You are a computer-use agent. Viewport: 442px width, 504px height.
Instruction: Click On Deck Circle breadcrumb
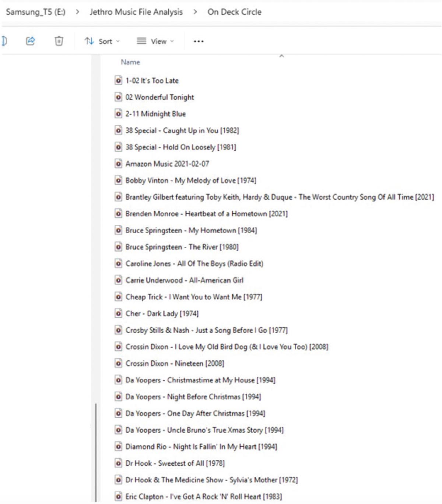coord(234,12)
